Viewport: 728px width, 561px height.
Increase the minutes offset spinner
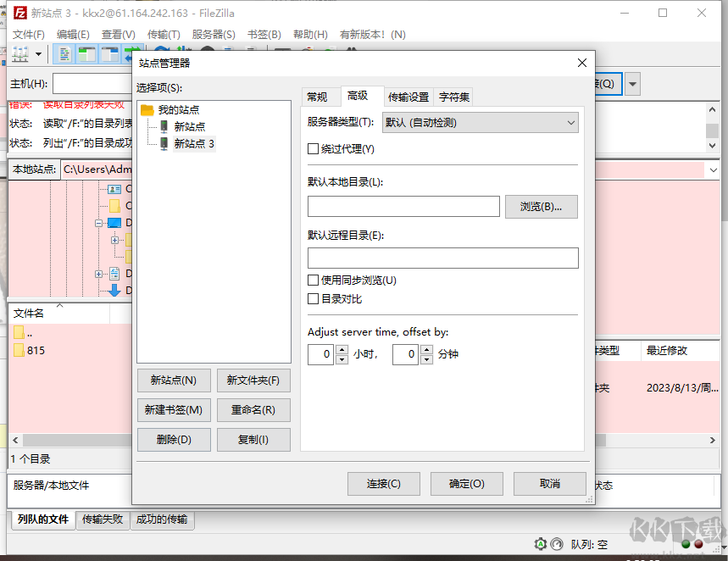426,350
